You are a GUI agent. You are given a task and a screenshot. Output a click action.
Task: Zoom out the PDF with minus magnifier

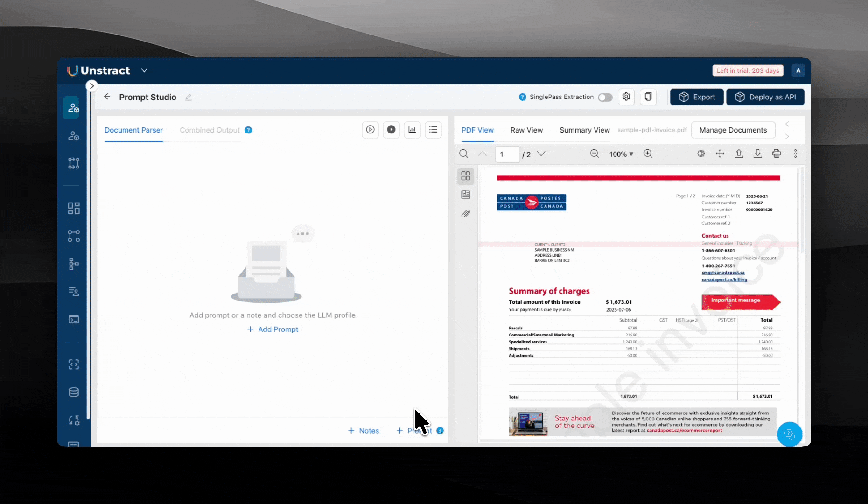point(594,154)
